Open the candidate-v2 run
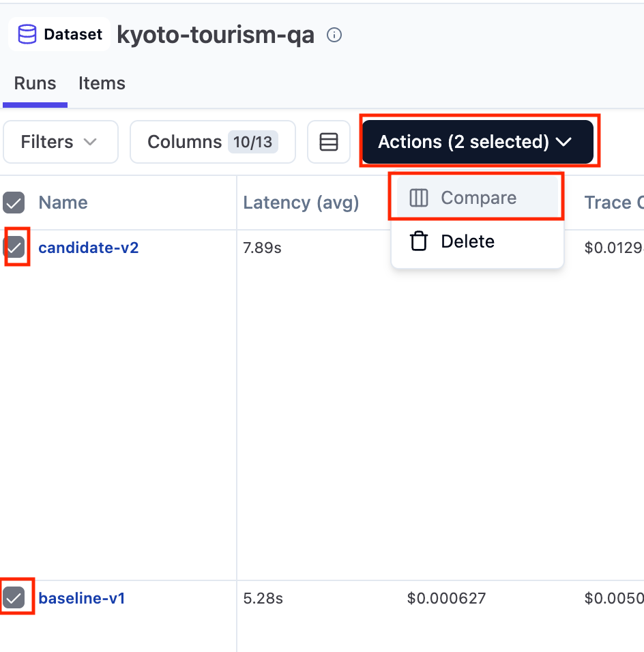 click(89, 248)
